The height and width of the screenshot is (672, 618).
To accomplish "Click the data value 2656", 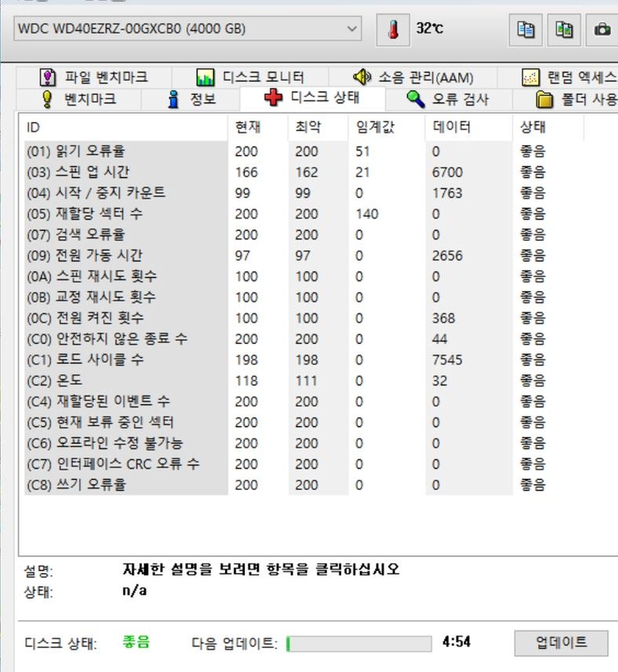I will (447, 256).
